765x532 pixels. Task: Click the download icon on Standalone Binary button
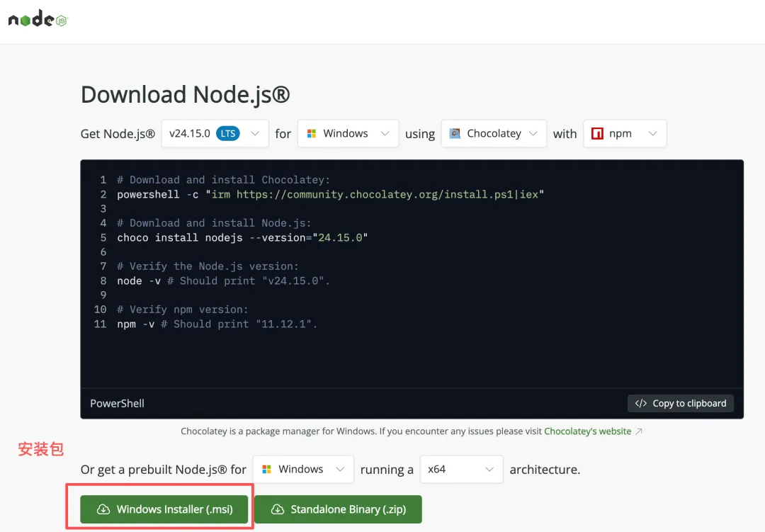coord(278,509)
